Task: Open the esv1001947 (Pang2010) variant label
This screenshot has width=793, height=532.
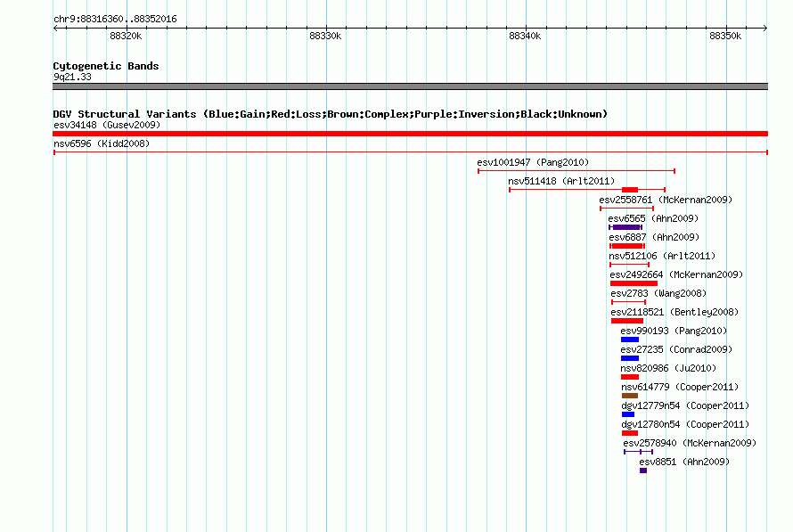Action: (x=533, y=162)
